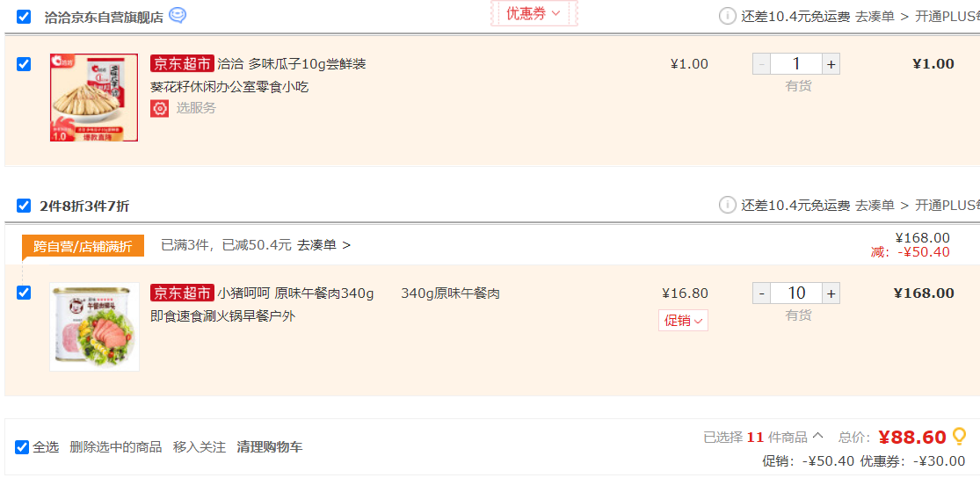The image size is (980, 478).
Task: Click info icon beside 2件8折3件7折 shipping notice
Action: (727, 205)
